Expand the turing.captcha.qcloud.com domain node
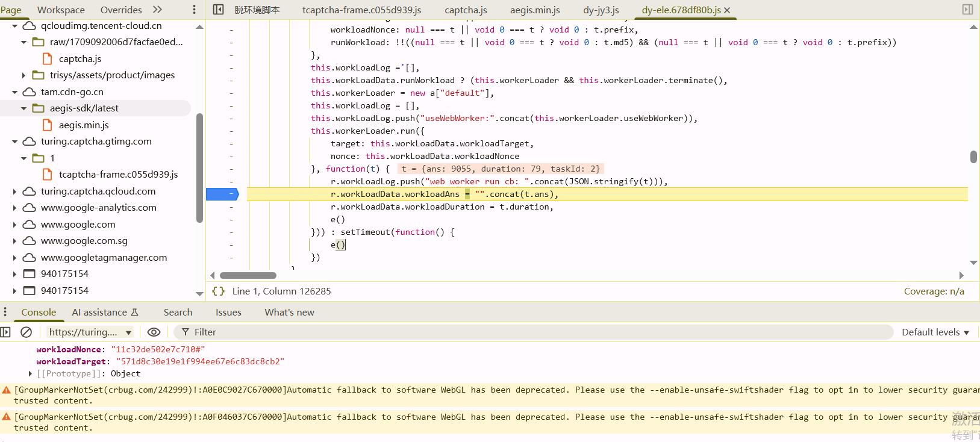This screenshot has width=980, height=442. click(x=14, y=191)
